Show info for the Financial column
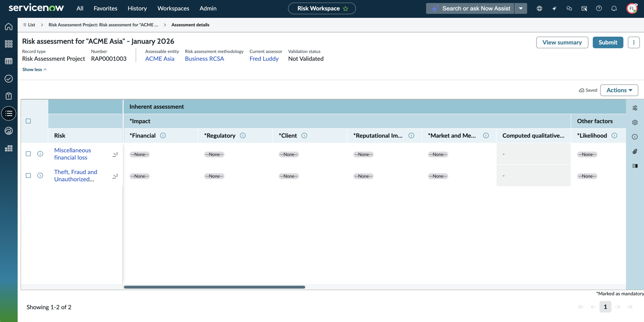The width and height of the screenshot is (644, 322). pos(163,136)
